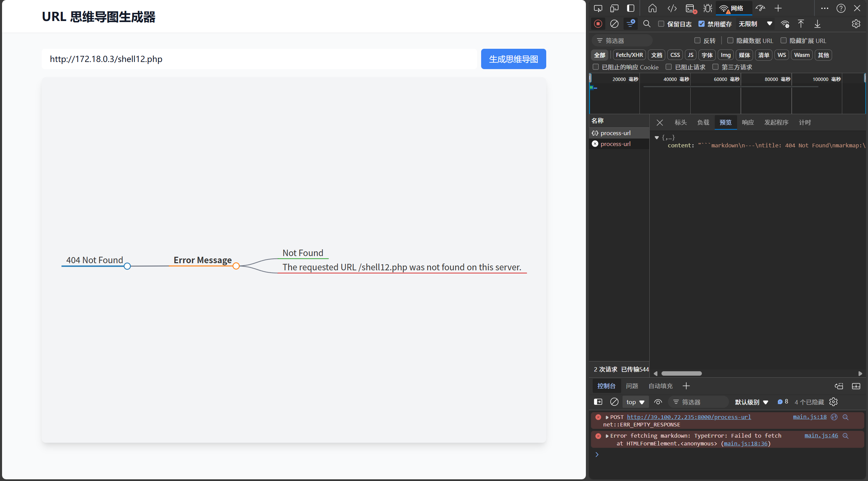This screenshot has height=481, width=868.
Task: Open the main.js:46 source link
Action: pyautogui.click(x=821, y=436)
